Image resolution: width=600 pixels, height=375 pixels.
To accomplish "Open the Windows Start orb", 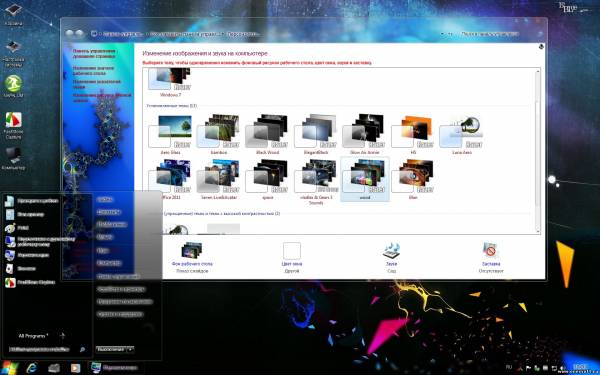I will (x=10, y=368).
